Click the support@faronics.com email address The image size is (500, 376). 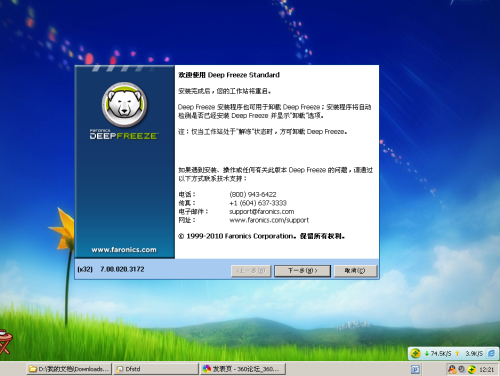click(x=262, y=212)
